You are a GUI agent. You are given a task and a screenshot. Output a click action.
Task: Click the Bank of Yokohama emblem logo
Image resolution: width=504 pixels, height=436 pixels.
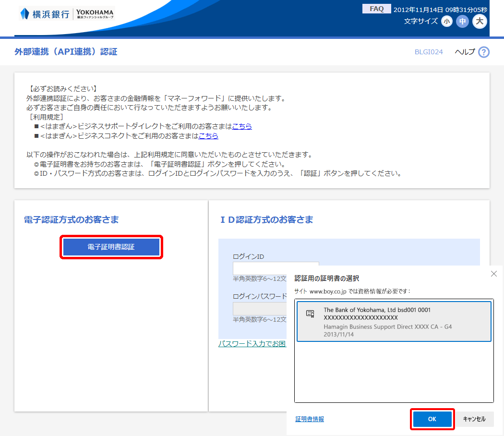[x=24, y=13]
